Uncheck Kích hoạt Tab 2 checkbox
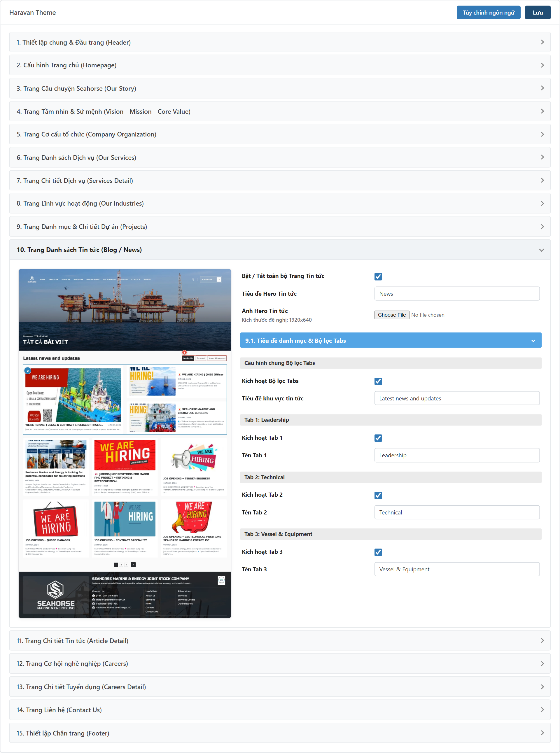The image size is (560, 753). point(378,495)
